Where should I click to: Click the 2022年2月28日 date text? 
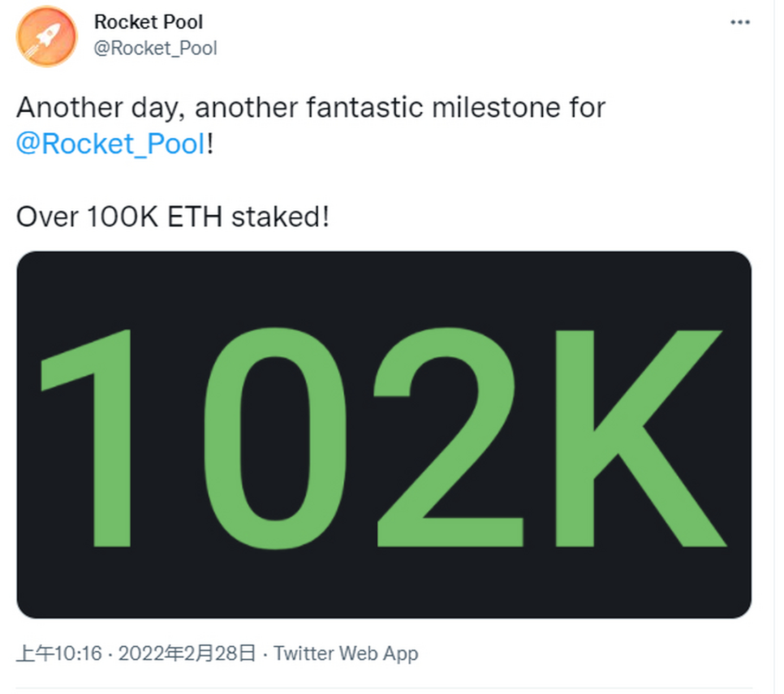(x=187, y=653)
